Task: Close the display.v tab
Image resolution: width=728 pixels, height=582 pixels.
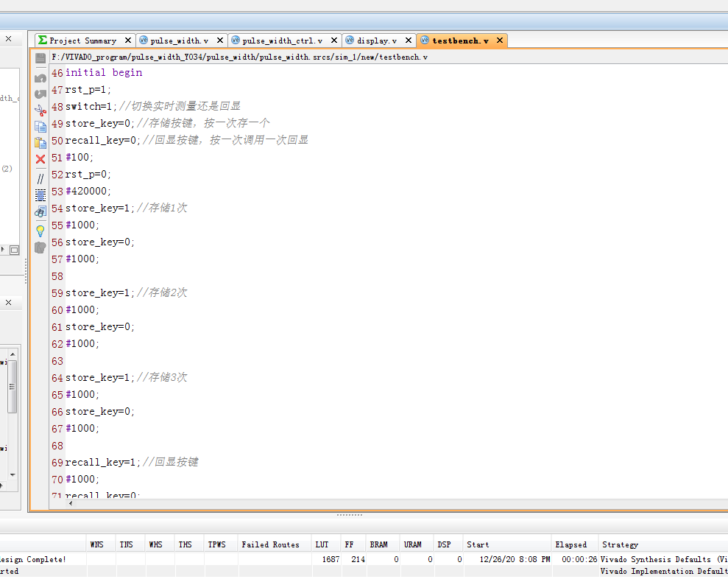Action: (408, 41)
